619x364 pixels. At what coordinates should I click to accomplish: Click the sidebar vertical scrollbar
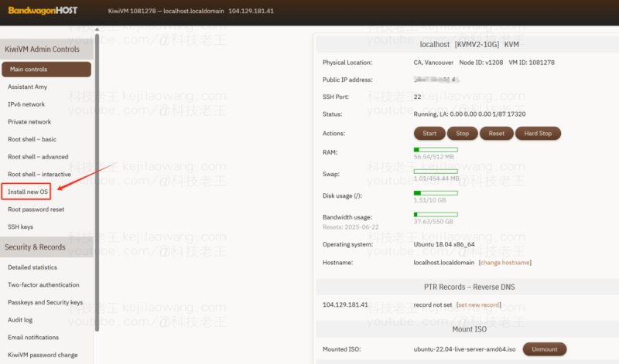pos(97,182)
